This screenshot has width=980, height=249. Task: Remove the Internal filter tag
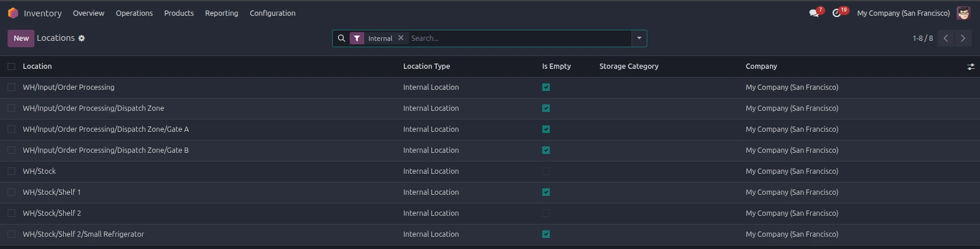(400, 38)
